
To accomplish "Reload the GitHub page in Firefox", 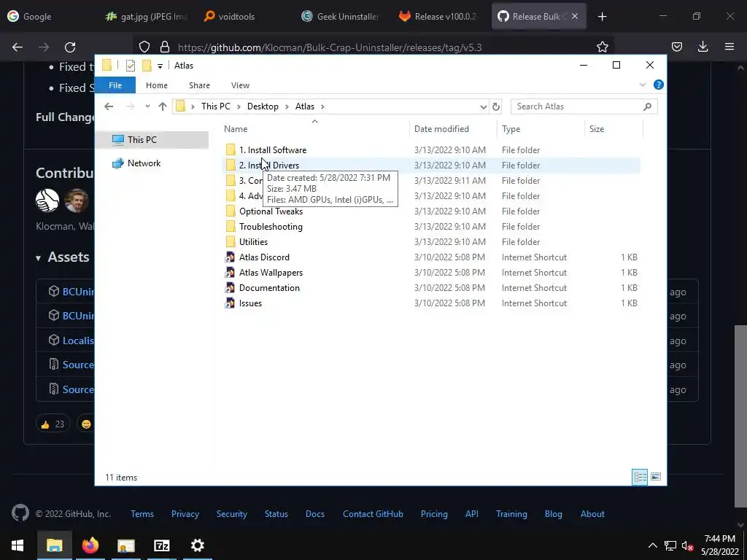I will point(70,47).
